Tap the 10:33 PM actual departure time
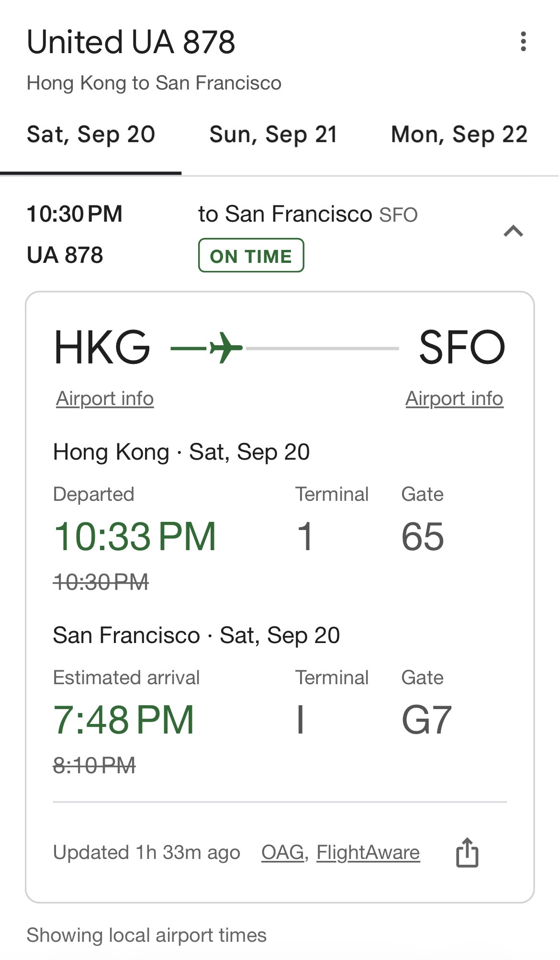Image resolution: width=560 pixels, height=960 pixels. 134,537
